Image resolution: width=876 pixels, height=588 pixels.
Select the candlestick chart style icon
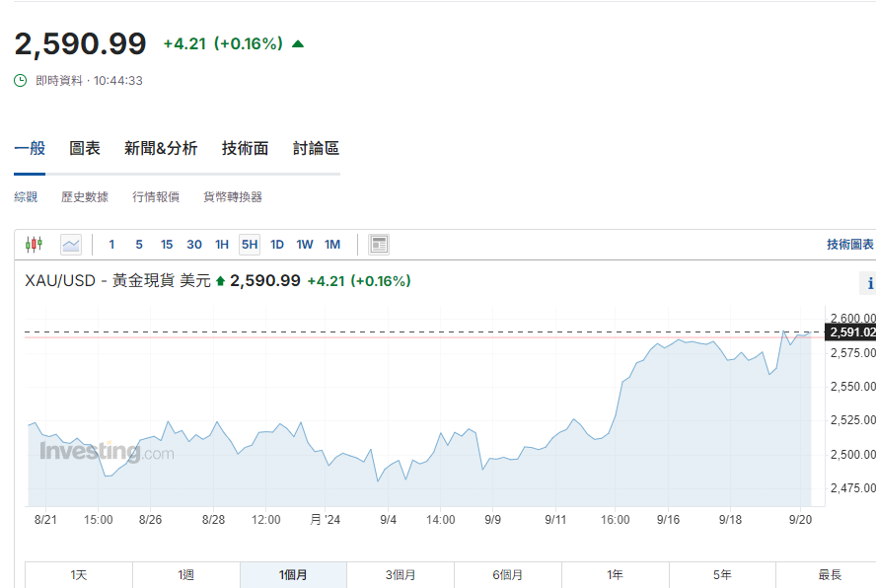pos(33,244)
